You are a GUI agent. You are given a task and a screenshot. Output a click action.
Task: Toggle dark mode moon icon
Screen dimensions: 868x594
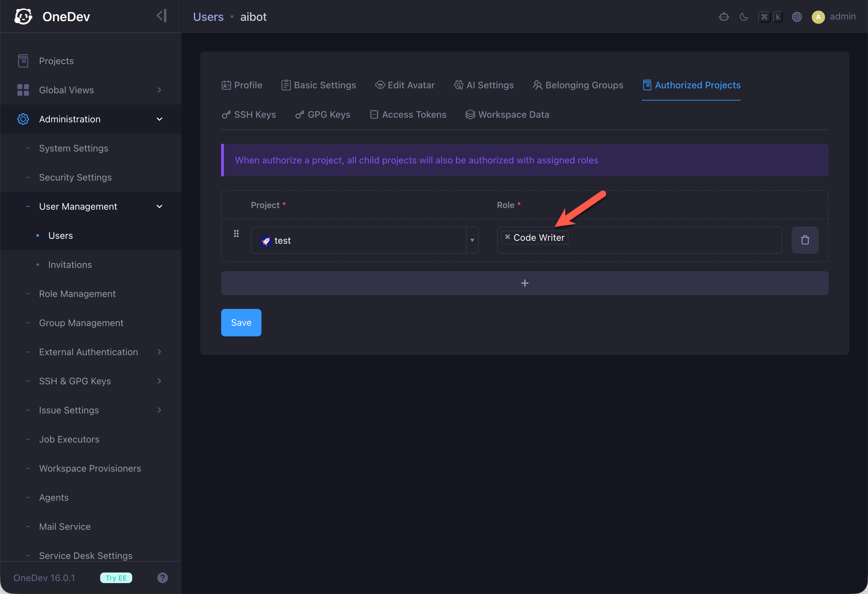click(744, 17)
